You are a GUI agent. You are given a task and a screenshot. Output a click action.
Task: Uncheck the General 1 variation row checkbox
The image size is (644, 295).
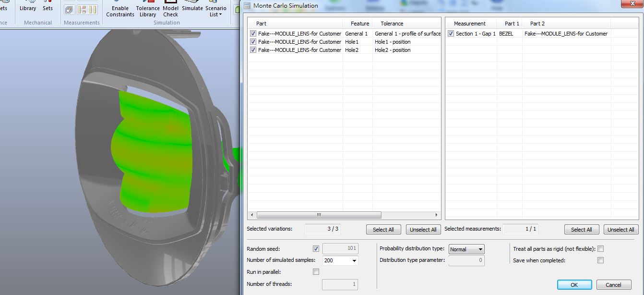[253, 34]
